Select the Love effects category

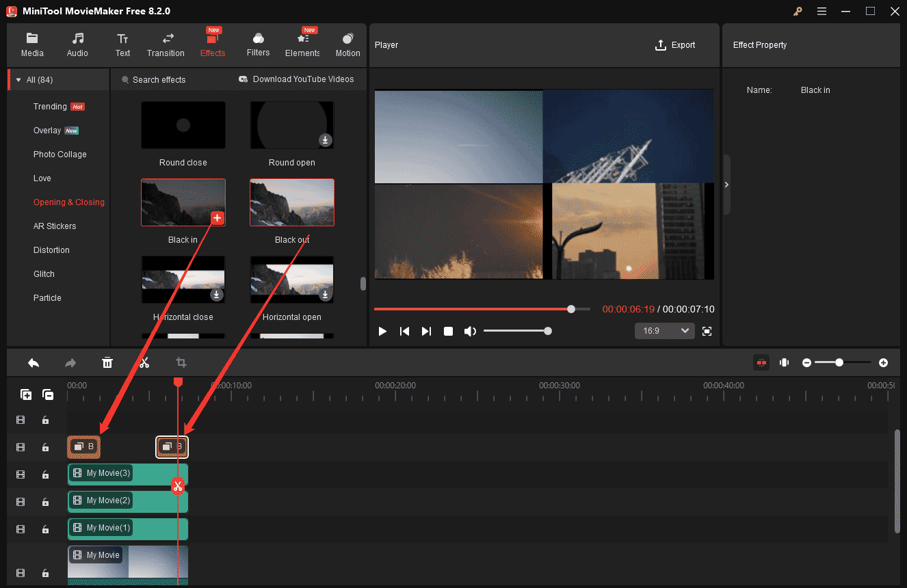42,178
